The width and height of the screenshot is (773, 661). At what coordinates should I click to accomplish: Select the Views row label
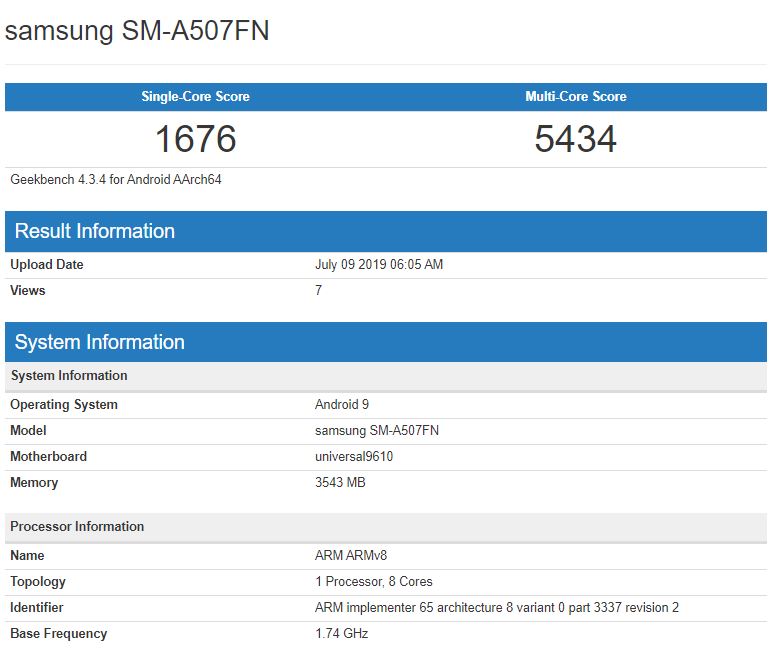[28, 291]
